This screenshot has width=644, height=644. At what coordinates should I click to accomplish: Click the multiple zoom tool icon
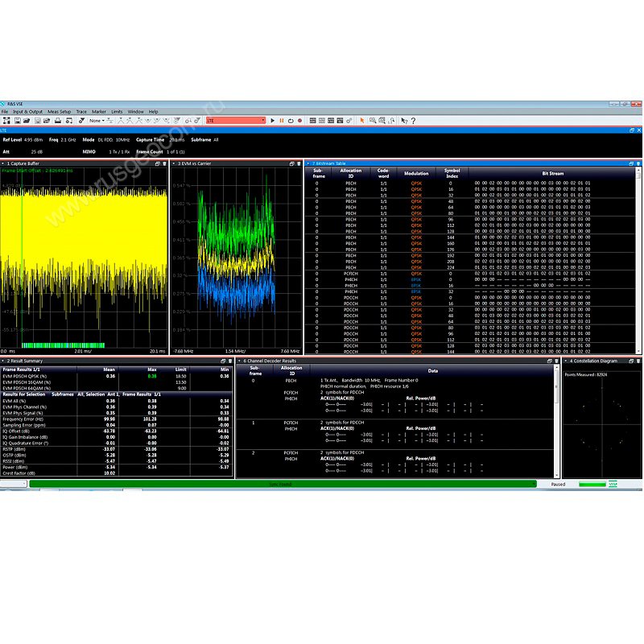[x=382, y=121]
